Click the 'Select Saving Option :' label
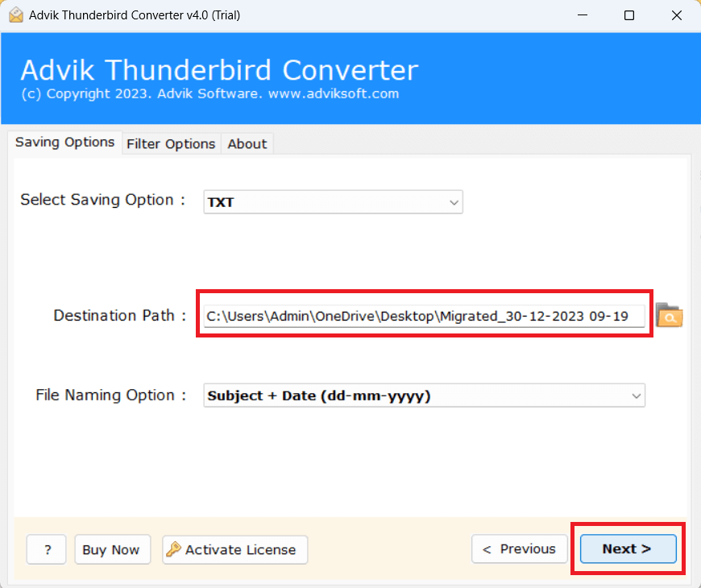701x588 pixels. [103, 200]
